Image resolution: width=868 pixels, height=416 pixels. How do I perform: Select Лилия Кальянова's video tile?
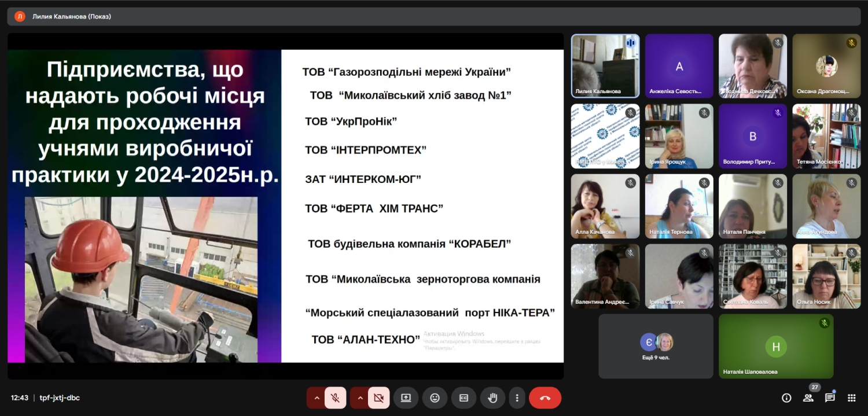[605, 65]
